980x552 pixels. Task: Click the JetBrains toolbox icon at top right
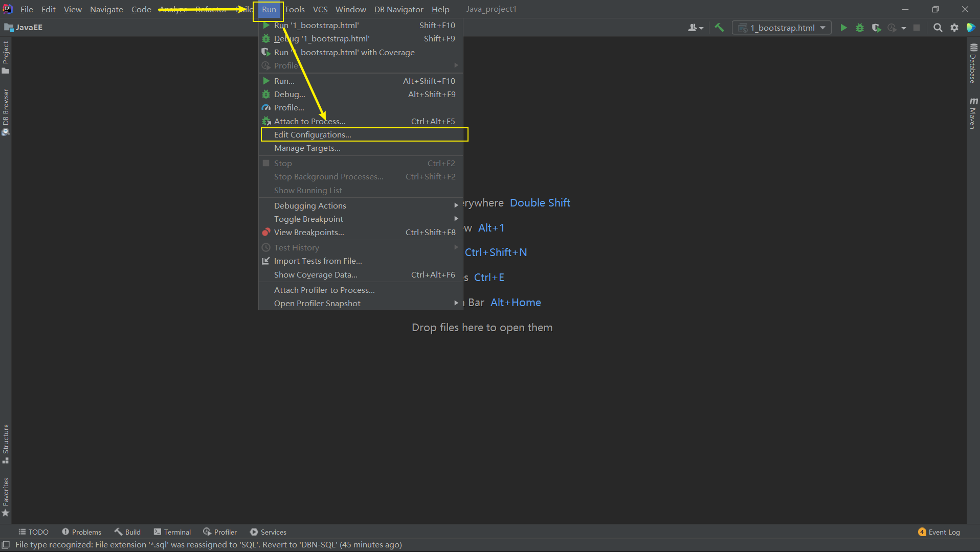pyautogui.click(x=970, y=28)
